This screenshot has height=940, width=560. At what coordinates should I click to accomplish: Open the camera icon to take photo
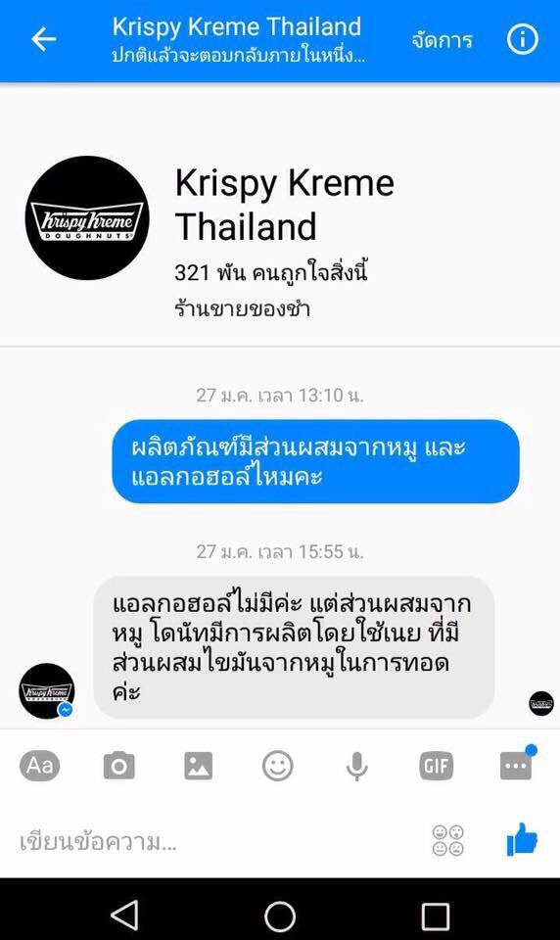pyautogui.click(x=118, y=766)
